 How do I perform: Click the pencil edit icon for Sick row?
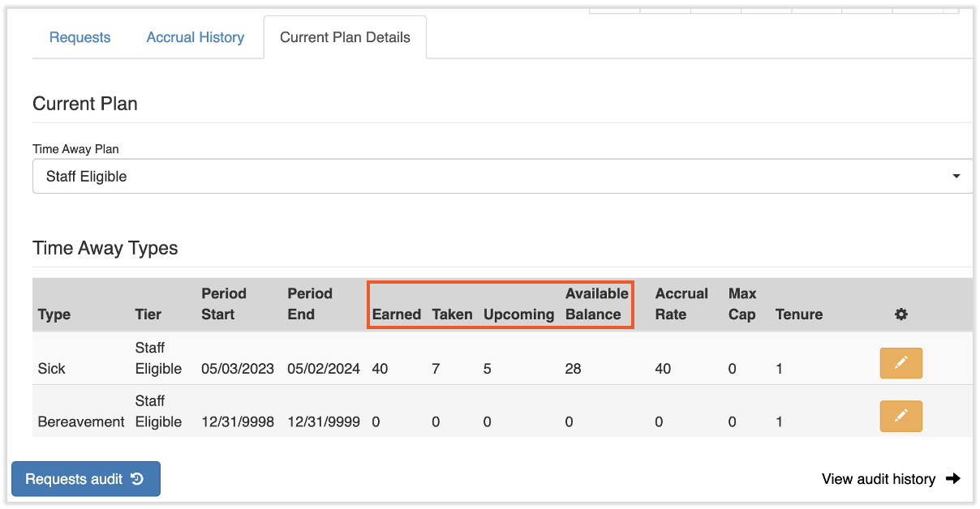click(x=900, y=363)
